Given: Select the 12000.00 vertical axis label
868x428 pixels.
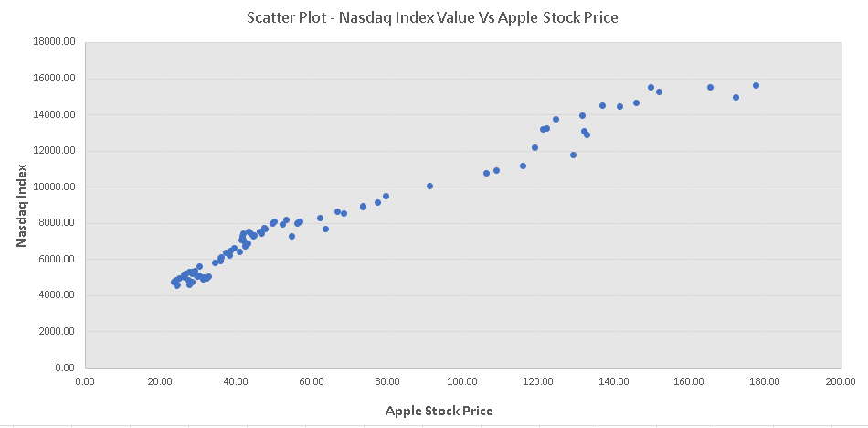Looking at the screenshot, I should [x=56, y=151].
